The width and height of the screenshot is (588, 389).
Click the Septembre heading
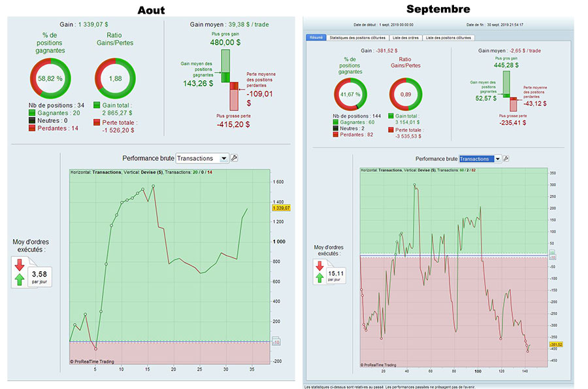point(438,9)
